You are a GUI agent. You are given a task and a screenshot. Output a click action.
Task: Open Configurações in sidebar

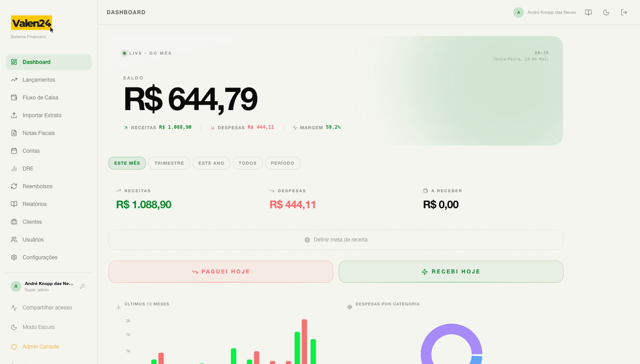48,257
